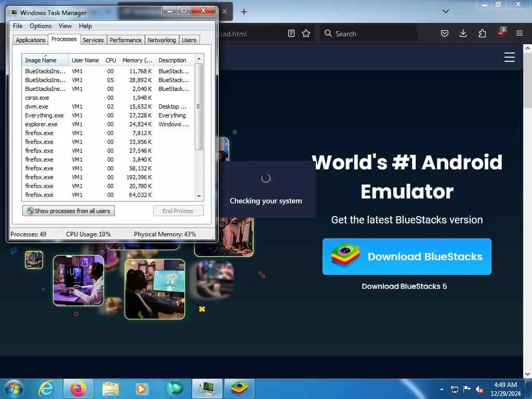532x399 pixels.
Task: Click muted volume tray icon
Action: [480, 389]
